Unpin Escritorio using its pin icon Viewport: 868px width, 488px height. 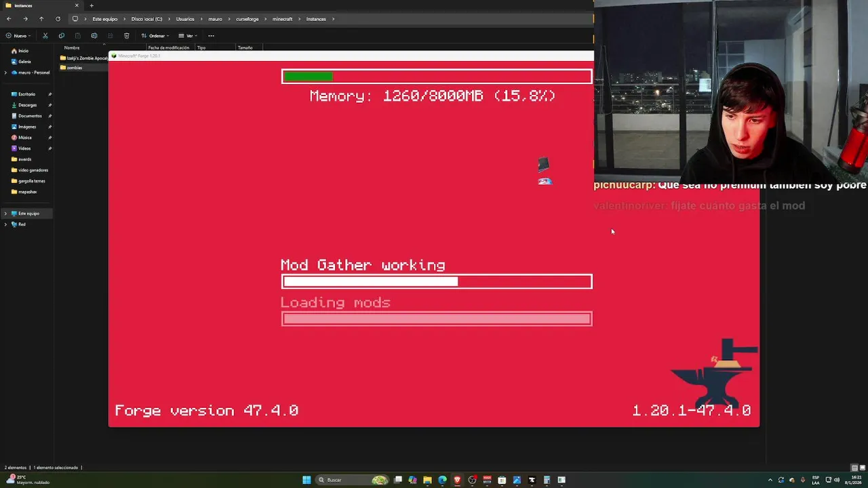point(50,94)
